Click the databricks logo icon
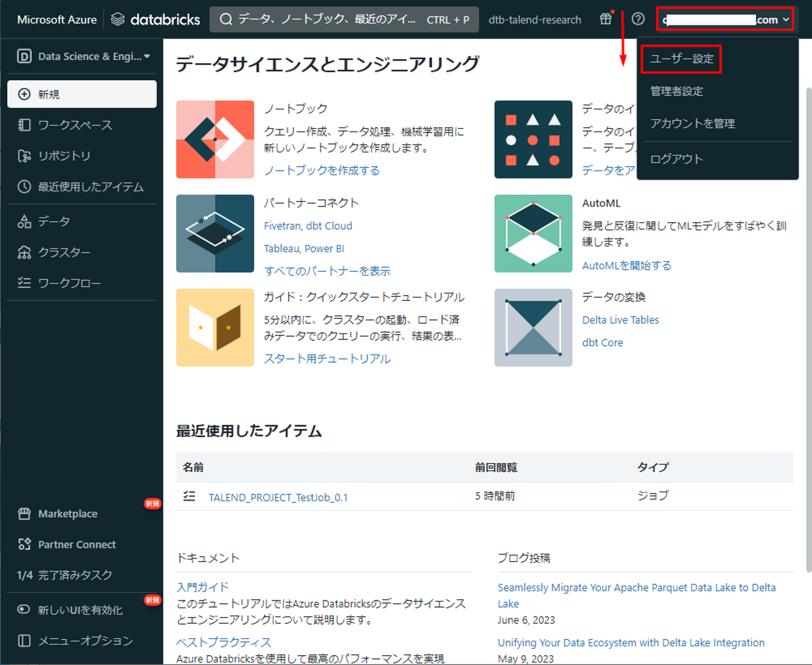812x665 pixels. (117, 20)
